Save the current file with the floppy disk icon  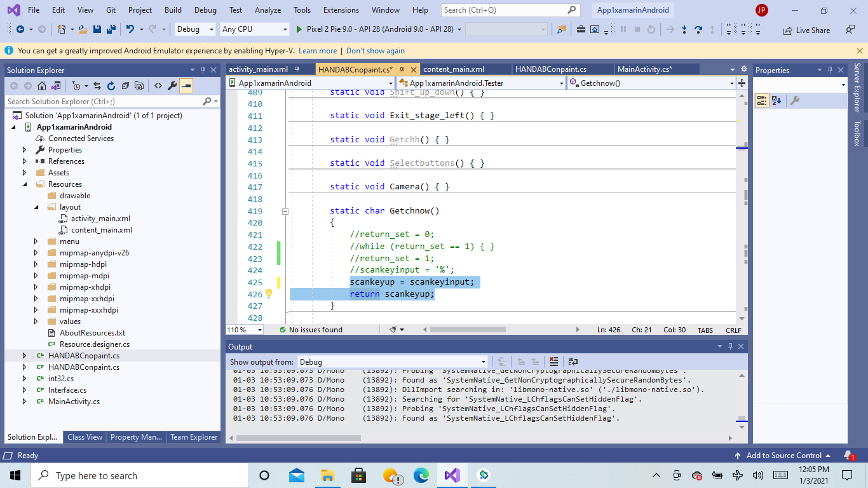[x=97, y=29]
